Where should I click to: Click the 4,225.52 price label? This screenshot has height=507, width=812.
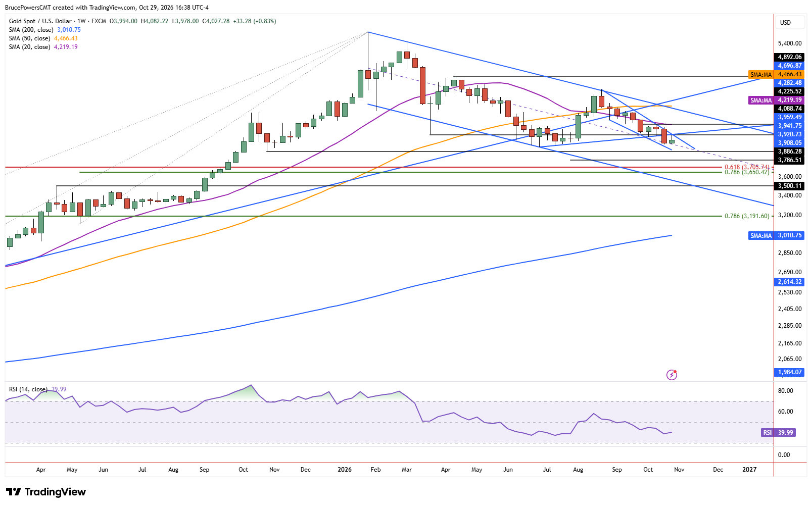tap(789, 92)
